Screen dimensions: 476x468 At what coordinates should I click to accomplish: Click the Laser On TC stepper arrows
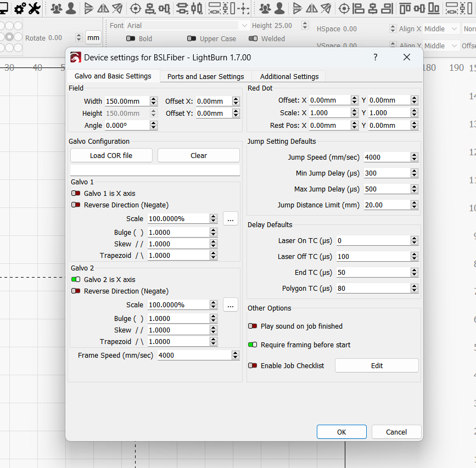[x=415, y=240]
